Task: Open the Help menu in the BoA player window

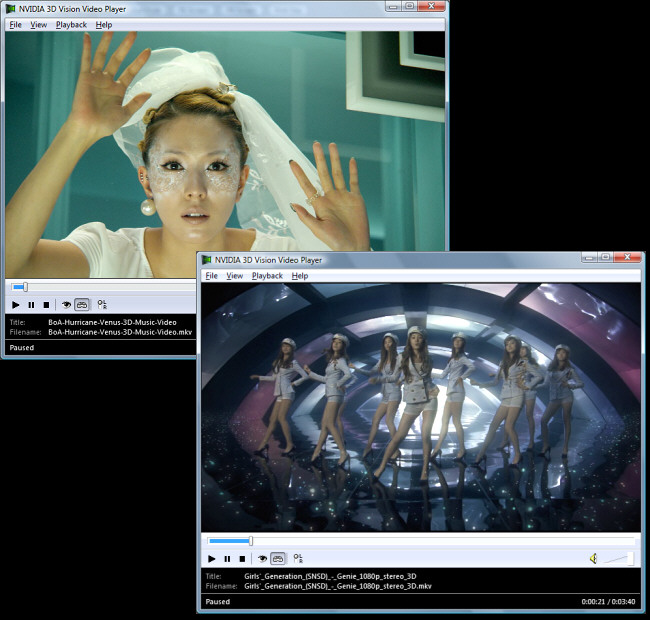Action: 104,25
